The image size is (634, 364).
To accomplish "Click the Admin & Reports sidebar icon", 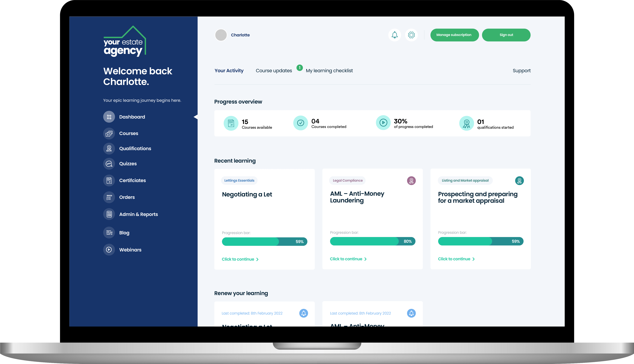I will (109, 214).
